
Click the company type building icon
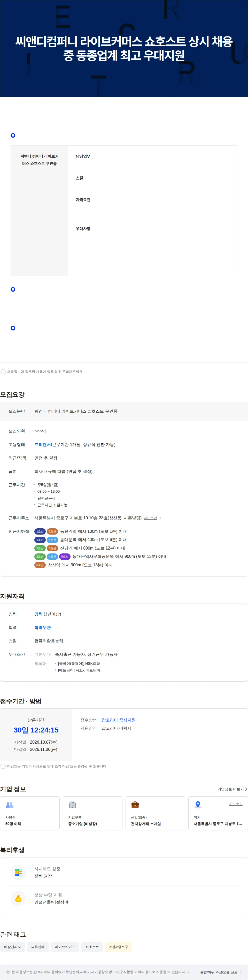(72, 805)
